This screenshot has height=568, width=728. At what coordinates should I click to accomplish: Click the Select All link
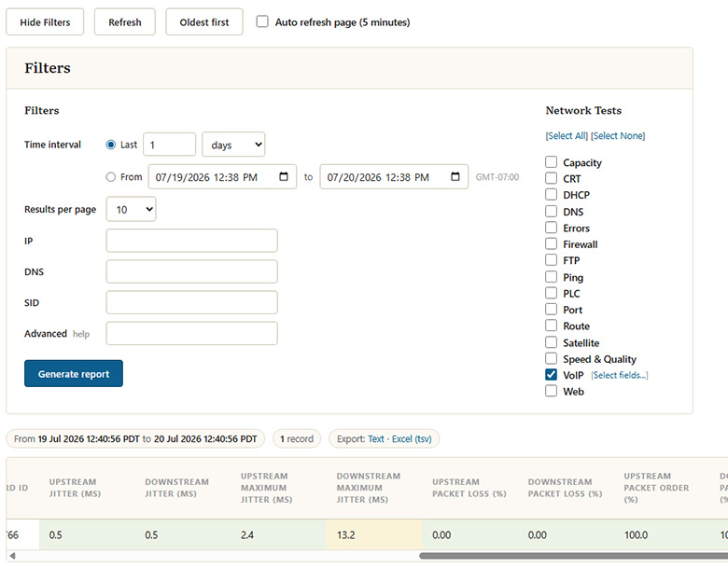567,135
